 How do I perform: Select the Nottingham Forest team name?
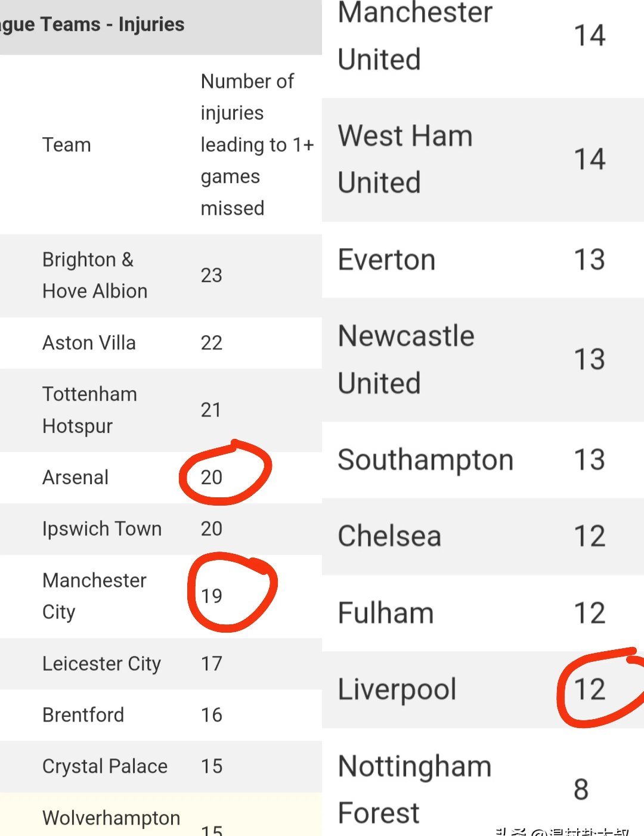coord(414,789)
